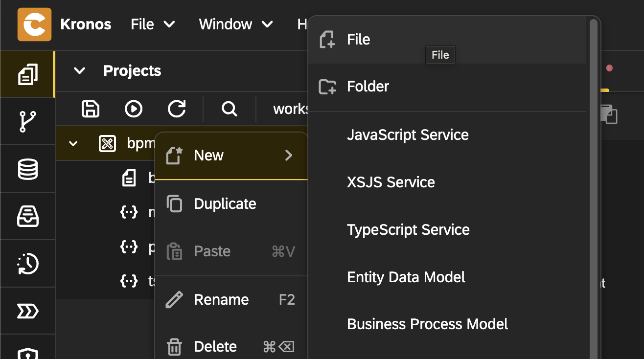Click the Save All toolbar icon
This screenshot has height=359, width=644.
tap(91, 109)
